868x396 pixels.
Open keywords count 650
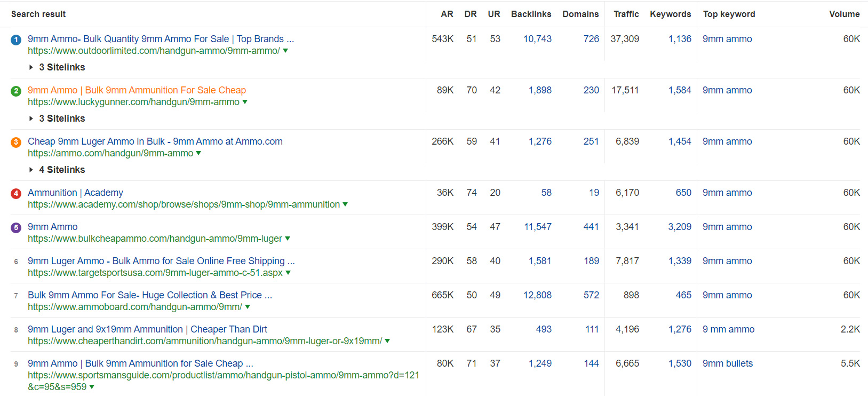click(x=683, y=193)
